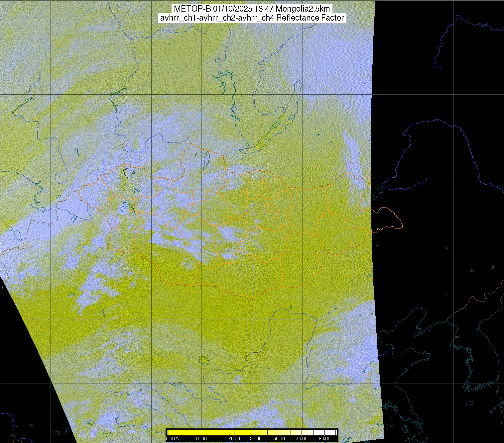Image resolution: width=504 pixels, height=443 pixels.
Task: Click the "avhrr_ch1-avhrr_ch2-avhrr_ch4 Reflectance Factor" subtitle
Action: coord(252,18)
